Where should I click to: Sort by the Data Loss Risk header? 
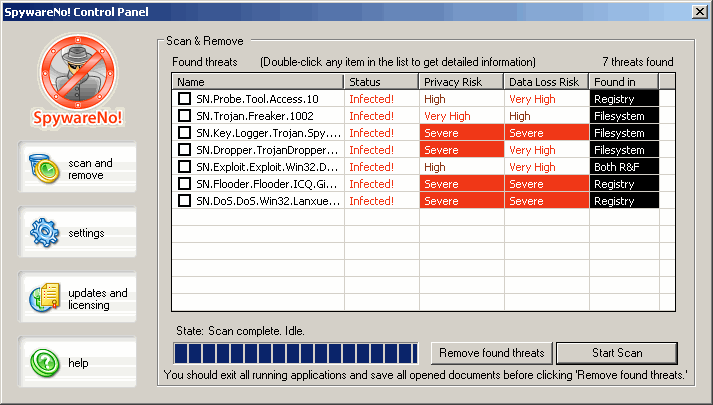point(546,82)
